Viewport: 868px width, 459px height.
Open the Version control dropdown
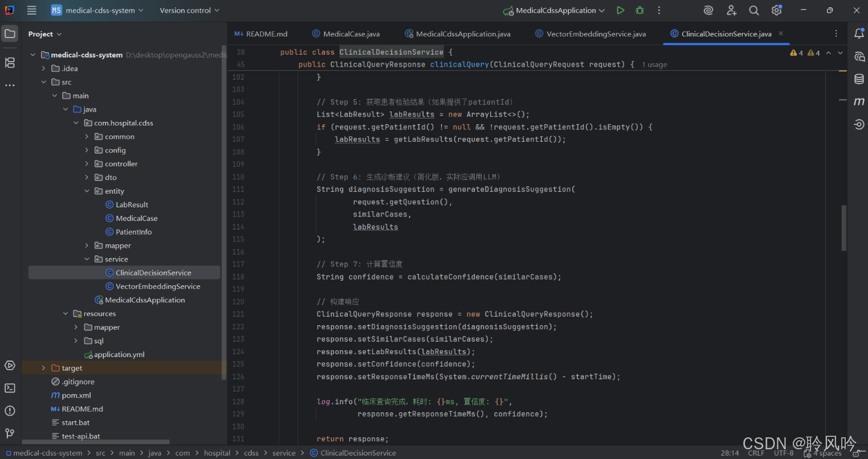(189, 10)
